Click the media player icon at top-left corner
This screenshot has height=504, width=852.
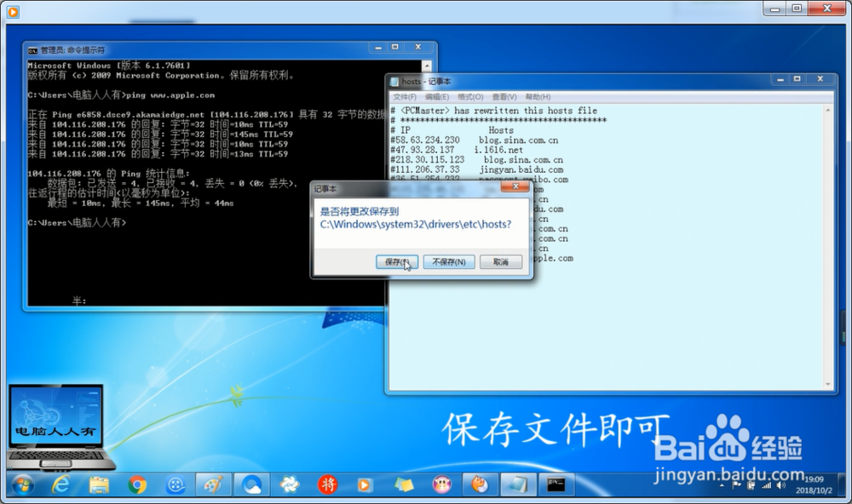point(13,11)
